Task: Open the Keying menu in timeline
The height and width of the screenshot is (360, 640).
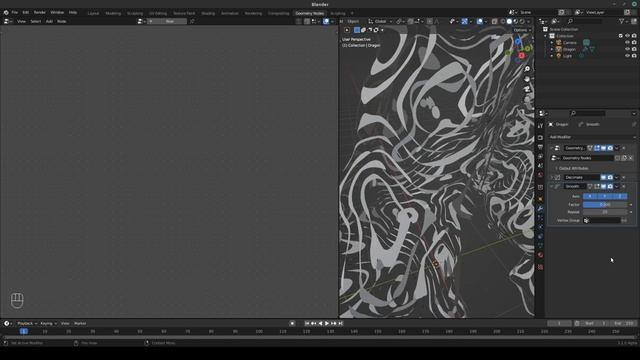Action: click(48, 323)
